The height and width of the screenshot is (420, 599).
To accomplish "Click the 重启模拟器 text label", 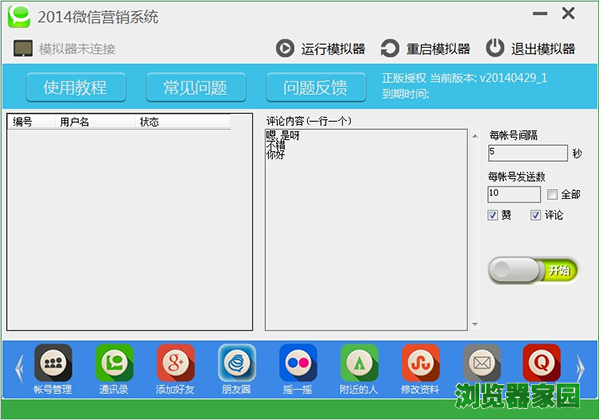I will pos(438,49).
